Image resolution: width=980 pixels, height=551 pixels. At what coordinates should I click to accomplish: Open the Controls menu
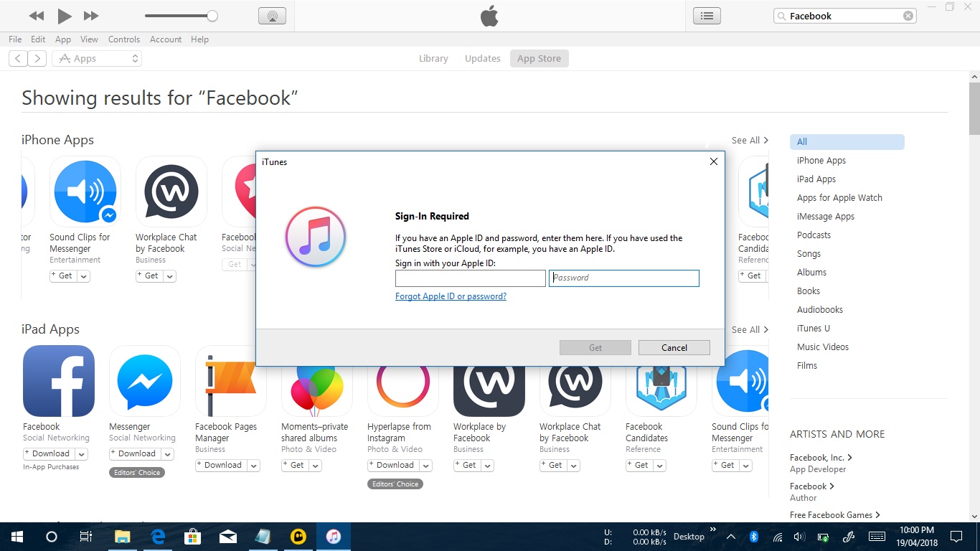(124, 39)
